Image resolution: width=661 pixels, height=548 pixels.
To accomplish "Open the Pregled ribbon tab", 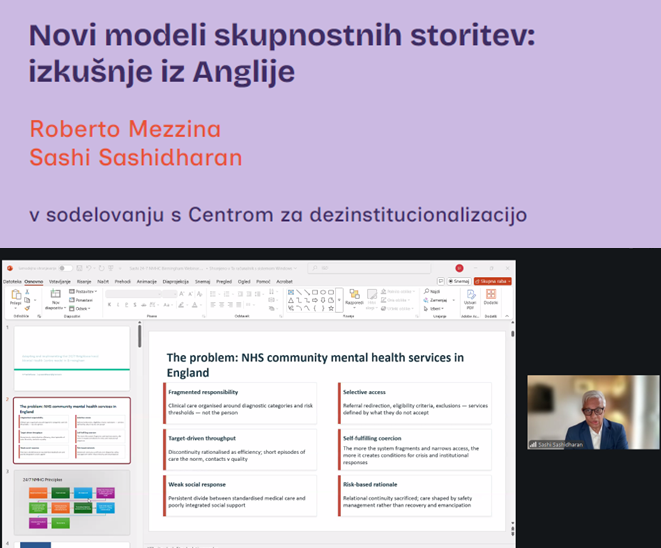I will pyautogui.click(x=224, y=282).
